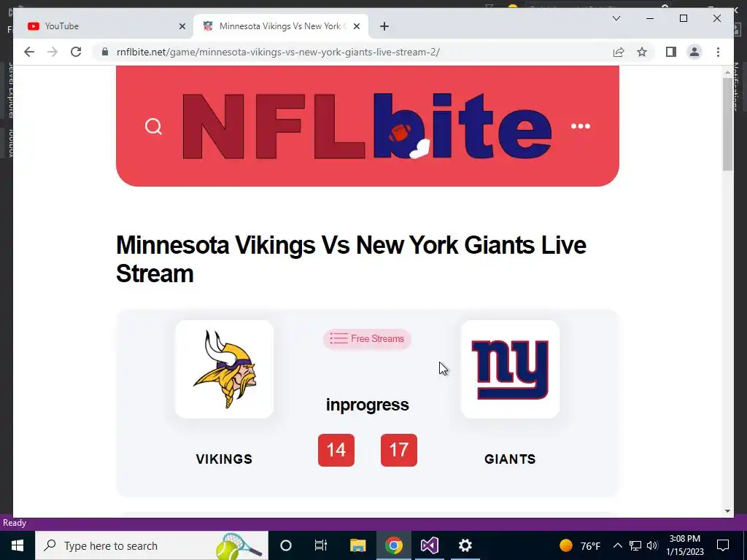Viewport: 747px width, 560px height.
Task: Click the share page icon in address bar
Action: coord(619,52)
